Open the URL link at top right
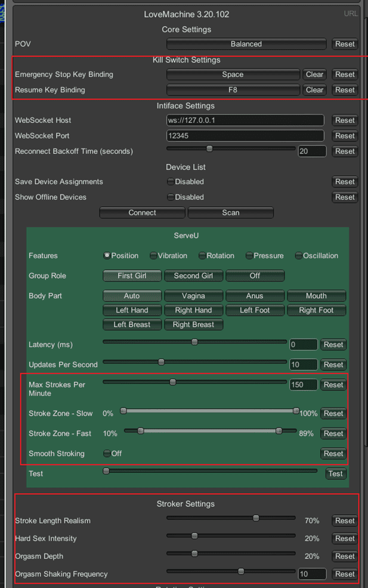Screen dimensions: 368x588 (351, 14)
